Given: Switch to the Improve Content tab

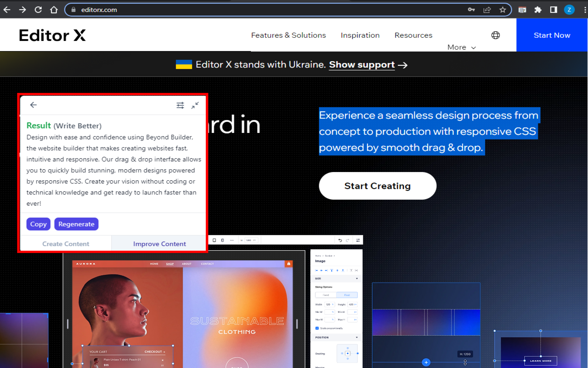Looking at the screenshot, I should (159, 244).
